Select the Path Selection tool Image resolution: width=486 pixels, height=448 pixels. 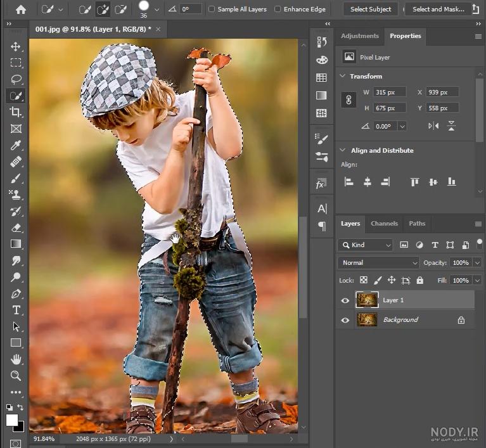click(16, 326)
